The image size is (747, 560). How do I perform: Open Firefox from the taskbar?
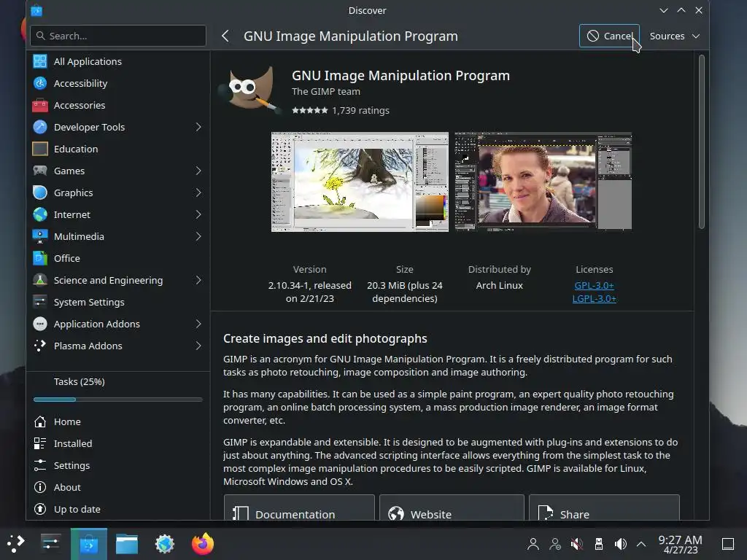tap(203, 544)
